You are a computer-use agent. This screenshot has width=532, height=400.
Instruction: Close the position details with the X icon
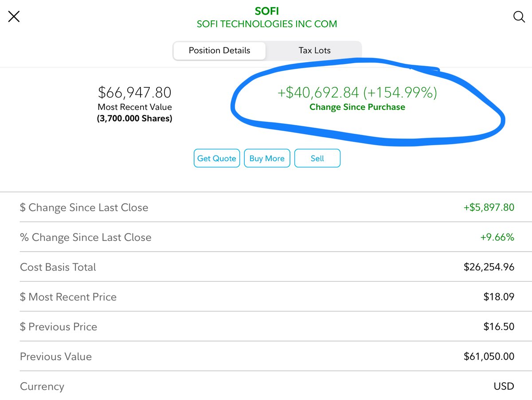tap(14, 17)
